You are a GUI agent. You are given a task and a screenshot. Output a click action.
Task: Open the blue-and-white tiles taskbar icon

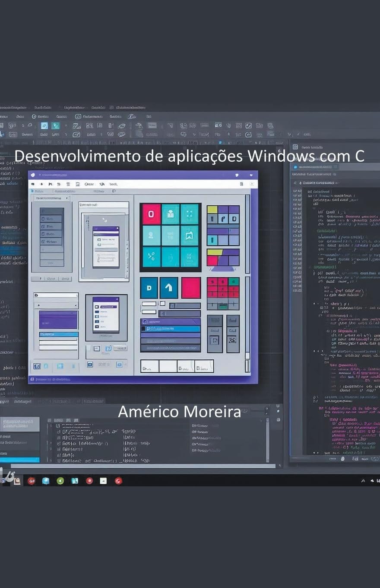coord(75,481)
